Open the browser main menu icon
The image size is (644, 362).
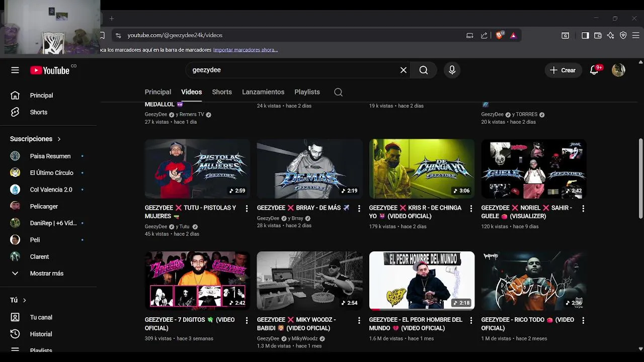[636, 35]
